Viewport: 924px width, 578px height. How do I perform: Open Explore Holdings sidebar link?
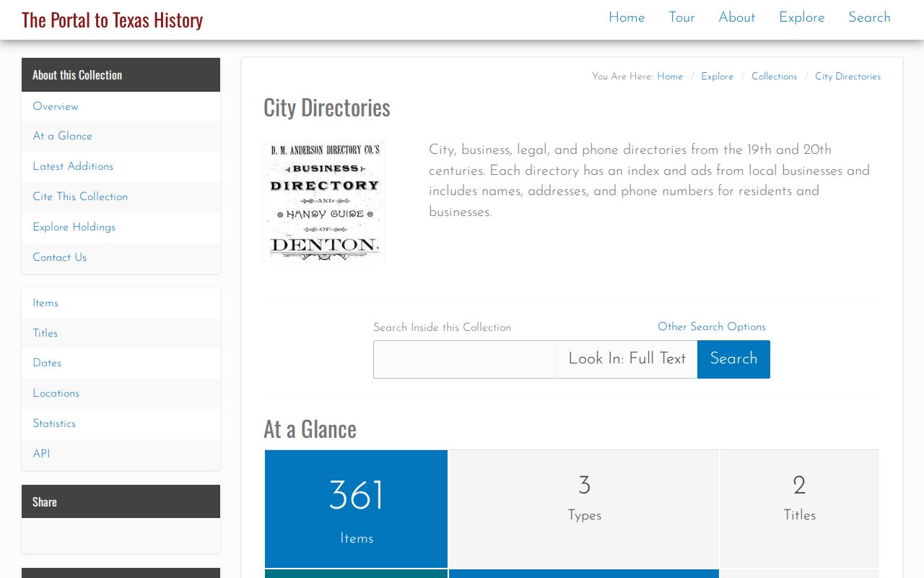click(x=121, y=227)
